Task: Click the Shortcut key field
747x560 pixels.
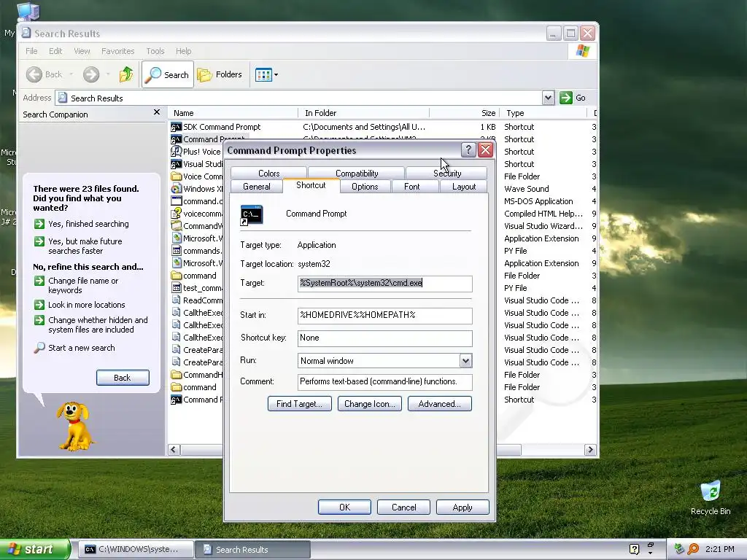Action: (x=385, y=338)
